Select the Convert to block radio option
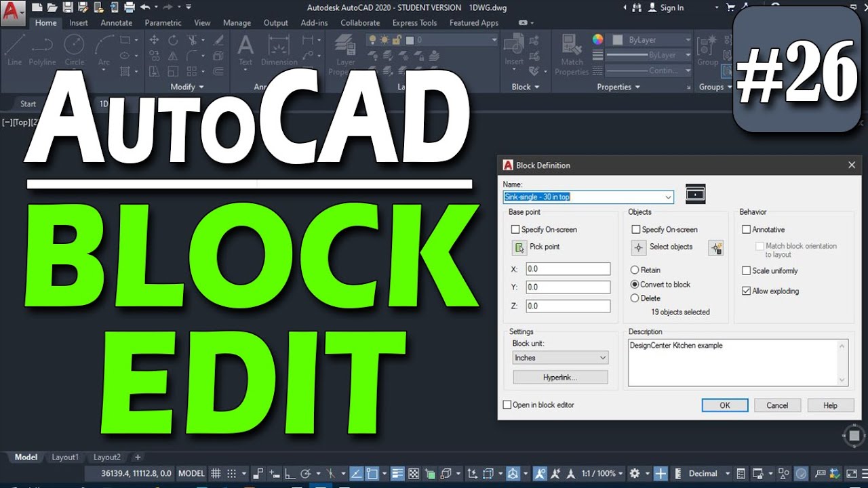This screenshot has width=868, height=488. [635, 285]
